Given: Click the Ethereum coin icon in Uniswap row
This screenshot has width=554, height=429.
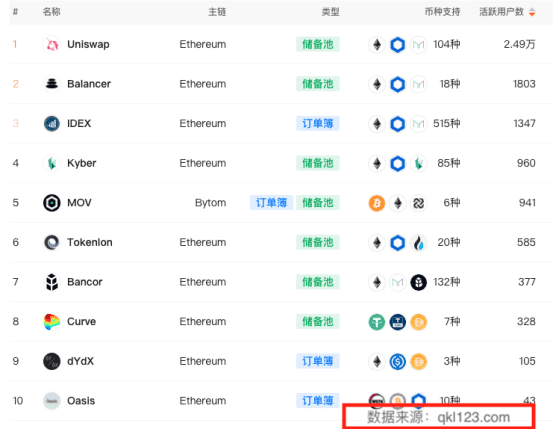Looking at the screenshot, I should tap(377, 45).
